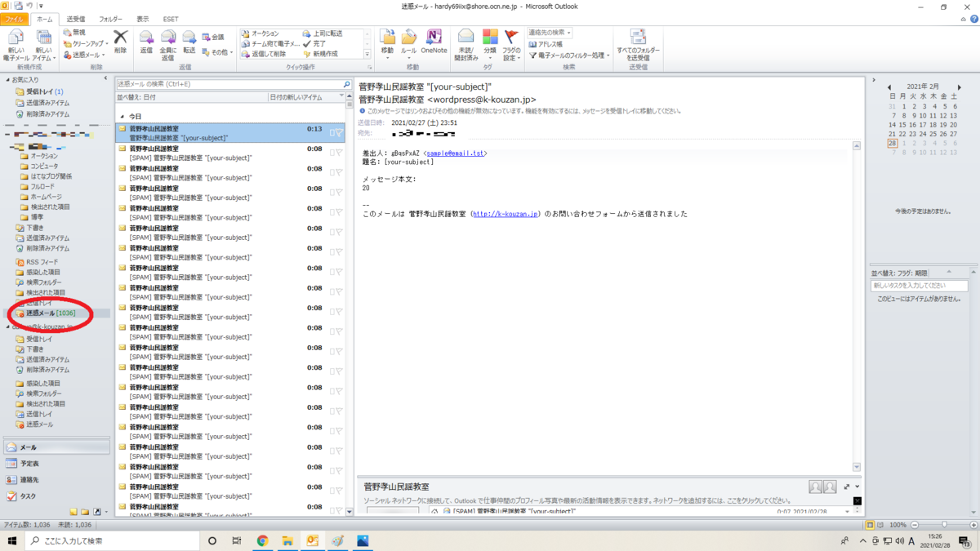Viewport: 980px width, 551px height.
Task: Click the 会議 (Meeting) reply button
Action: click(x=212, y=37)
